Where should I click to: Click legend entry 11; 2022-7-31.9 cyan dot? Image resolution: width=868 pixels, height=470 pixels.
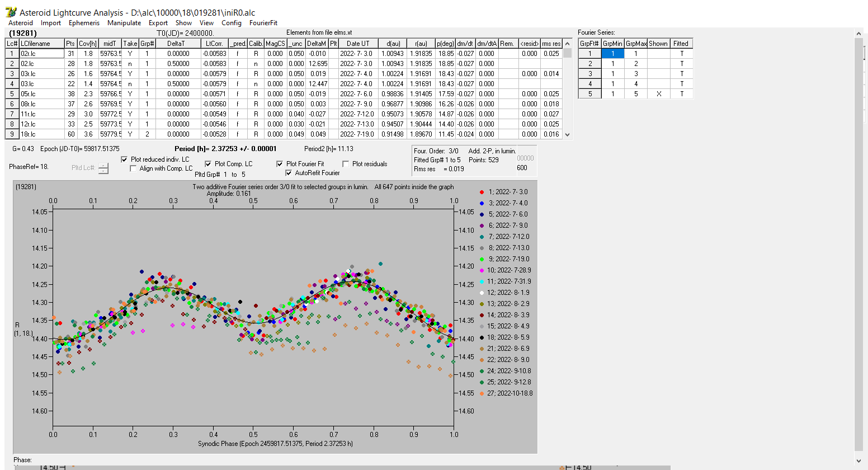(482, 281)
